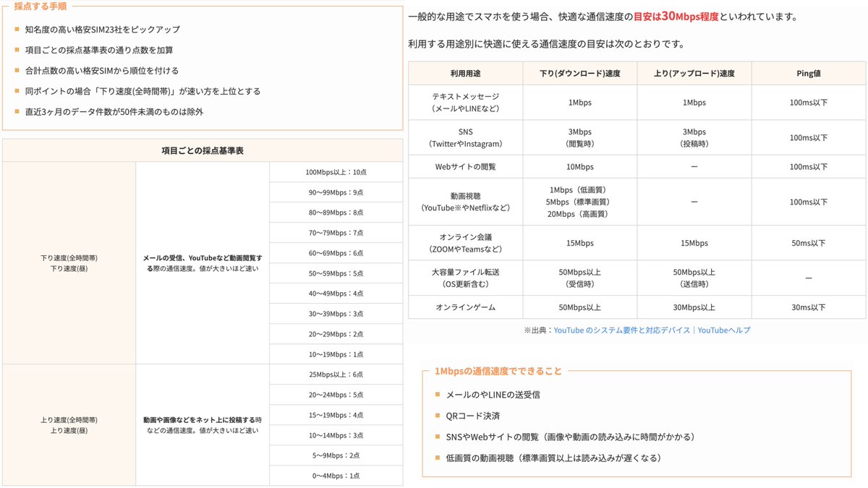Select the 利用用途 column header

pos(465,73)
